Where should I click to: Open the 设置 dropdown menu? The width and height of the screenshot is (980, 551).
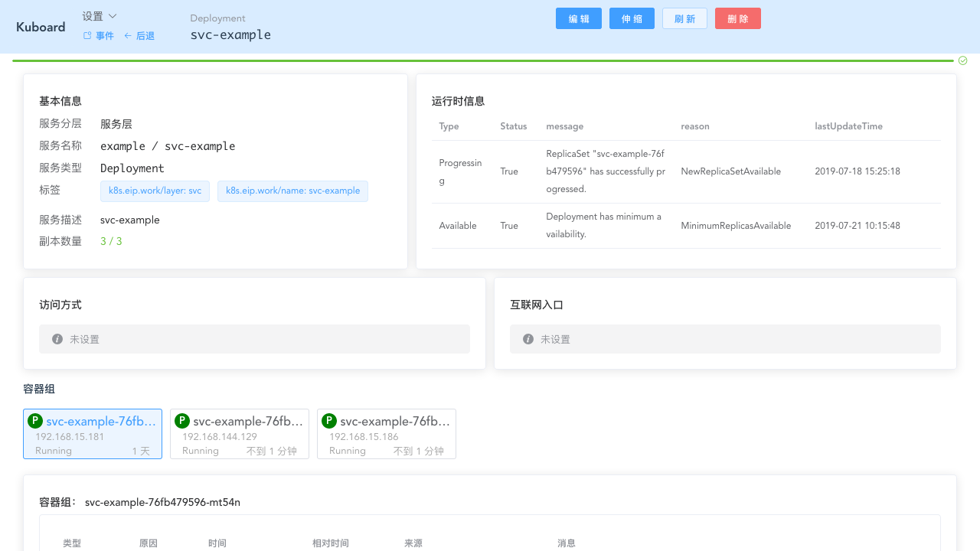(x=98, y=15)
